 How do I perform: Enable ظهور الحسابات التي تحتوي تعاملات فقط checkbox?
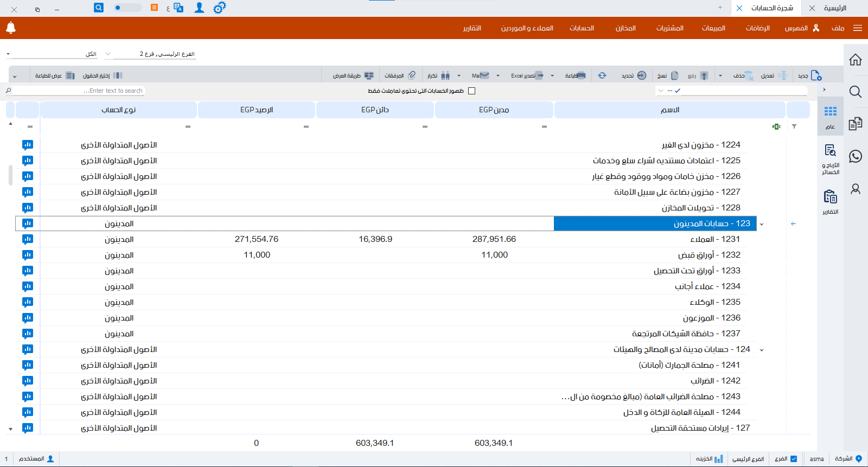click(471, 91)
